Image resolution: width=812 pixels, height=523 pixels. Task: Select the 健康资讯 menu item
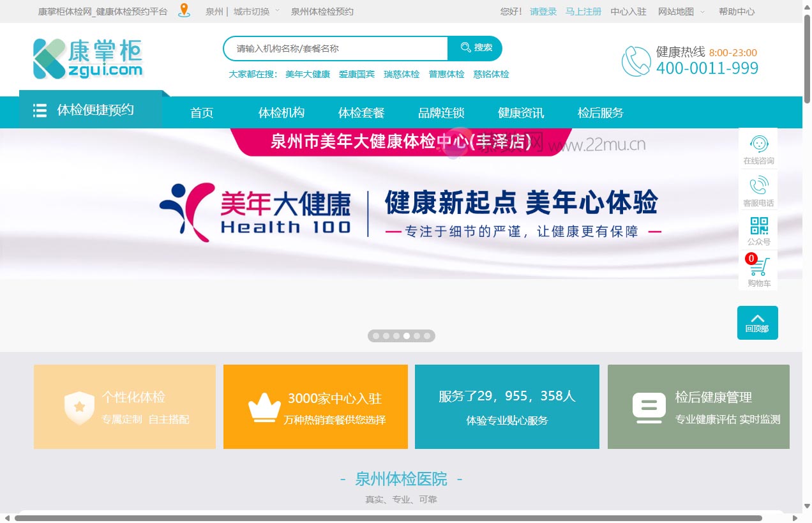point(520,112)
